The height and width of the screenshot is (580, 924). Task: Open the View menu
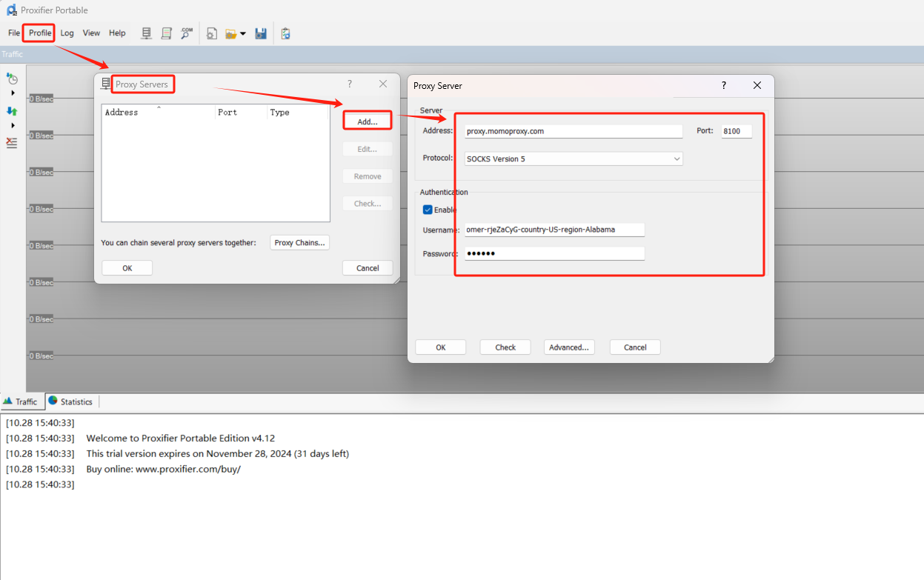pyautogui.click(x=91, y=33)
